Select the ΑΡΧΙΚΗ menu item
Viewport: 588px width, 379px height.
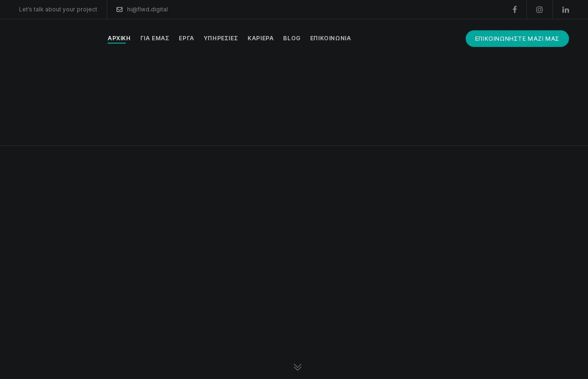click(119, 38)
